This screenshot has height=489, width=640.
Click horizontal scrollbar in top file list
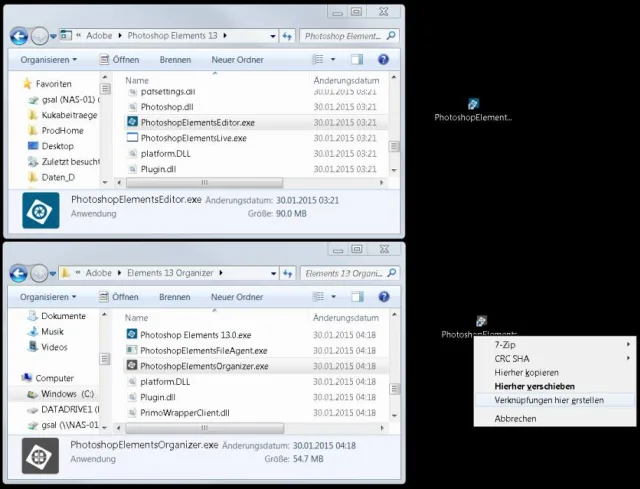click(x=204, y=182)
